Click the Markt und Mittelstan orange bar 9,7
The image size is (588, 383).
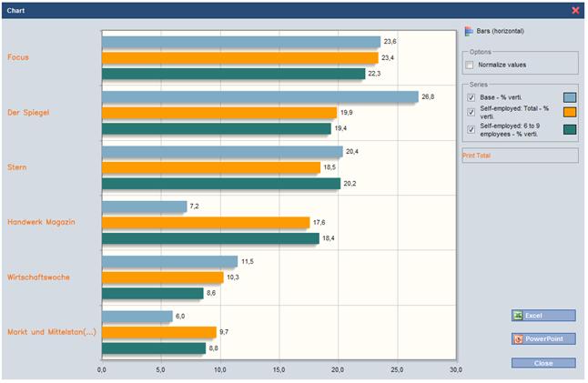[159, 332]
